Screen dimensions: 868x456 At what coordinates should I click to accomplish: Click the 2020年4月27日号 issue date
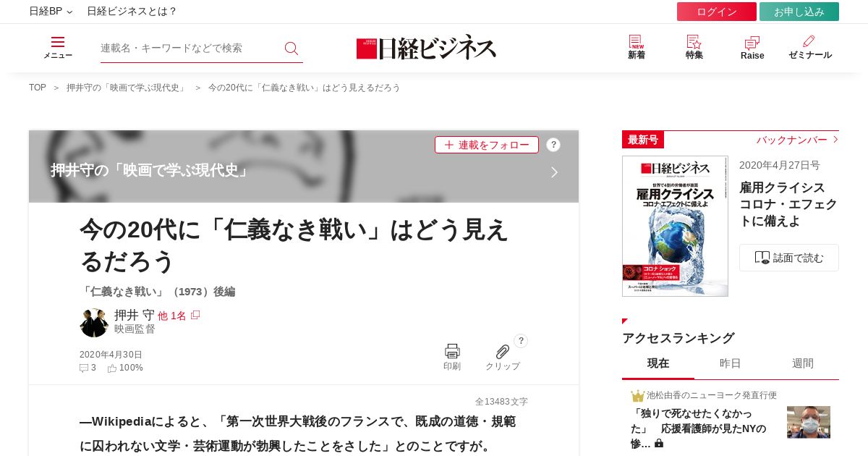pos(780,165)
